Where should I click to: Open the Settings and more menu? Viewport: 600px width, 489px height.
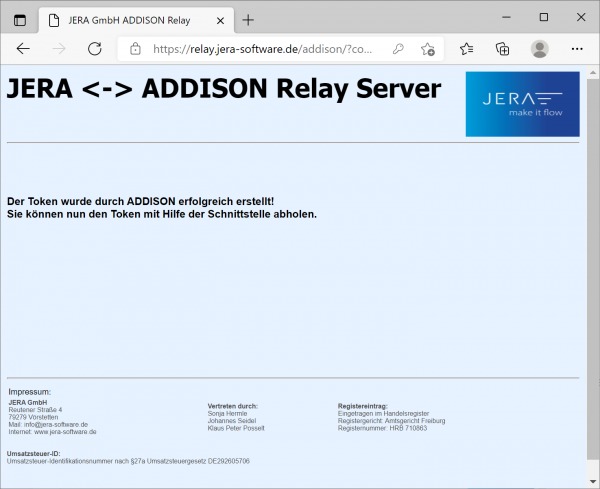pyautogui.click(x=576, y=48)
